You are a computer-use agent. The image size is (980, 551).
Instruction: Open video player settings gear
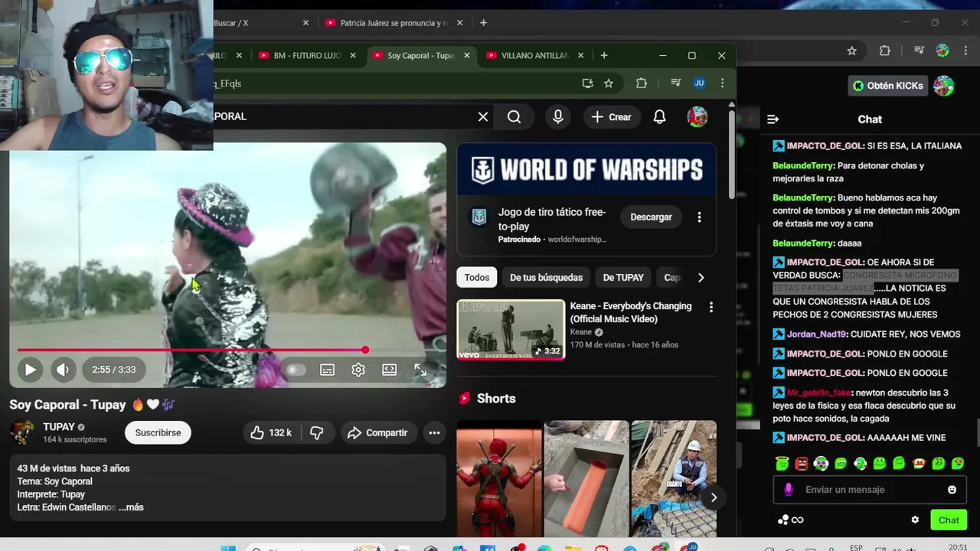tap(358, 370)
